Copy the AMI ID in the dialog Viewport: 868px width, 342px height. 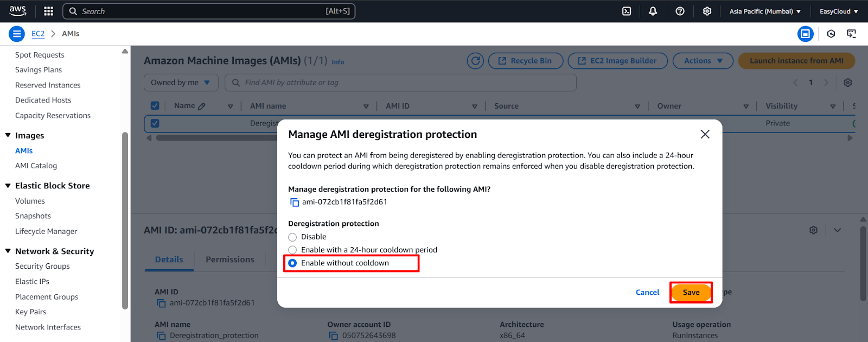tap(295, 202)
